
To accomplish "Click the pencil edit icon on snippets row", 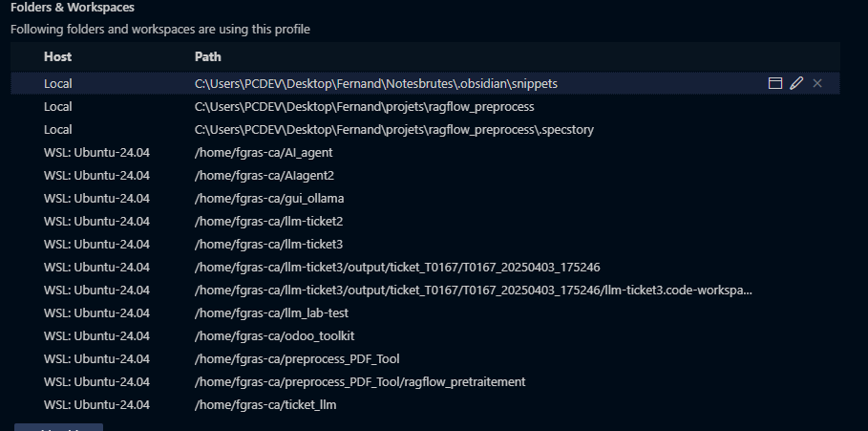I will (x=796, y=84).
